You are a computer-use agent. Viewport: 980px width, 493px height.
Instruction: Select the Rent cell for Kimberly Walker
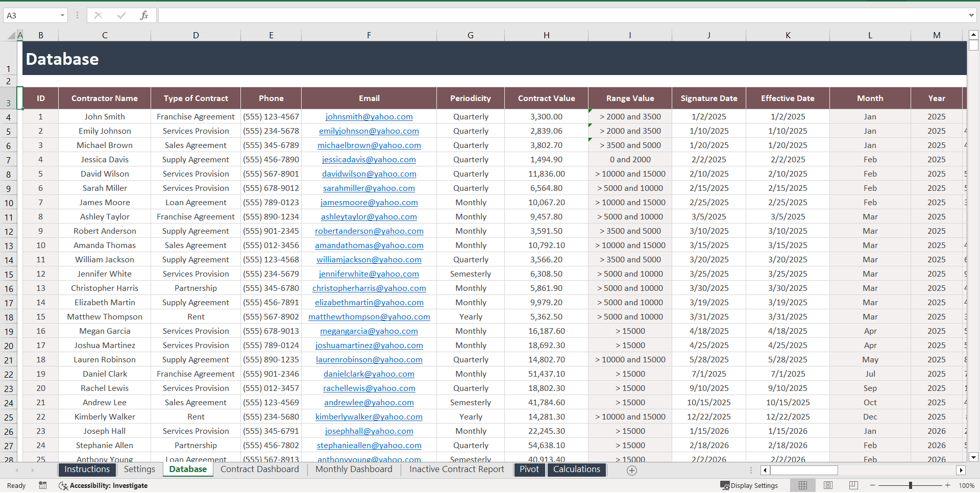(195, 417)
